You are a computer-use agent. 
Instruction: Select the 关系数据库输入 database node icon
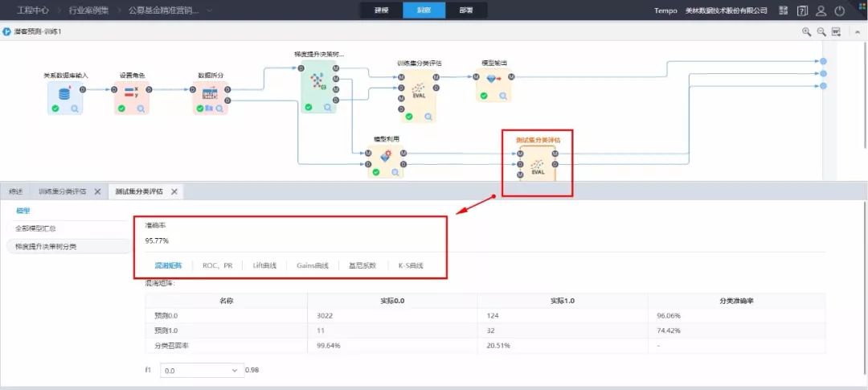point(65,92)
